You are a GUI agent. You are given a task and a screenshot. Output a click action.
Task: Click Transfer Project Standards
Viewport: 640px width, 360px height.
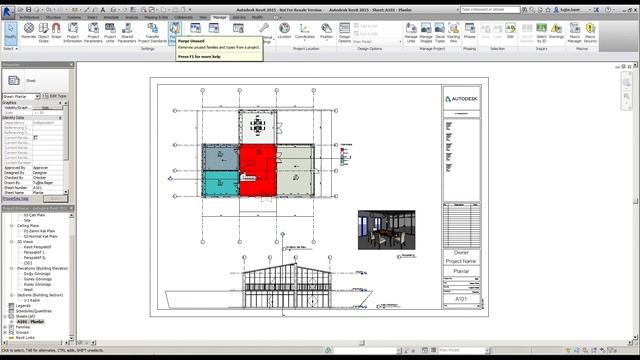click(x=152, y=32)
